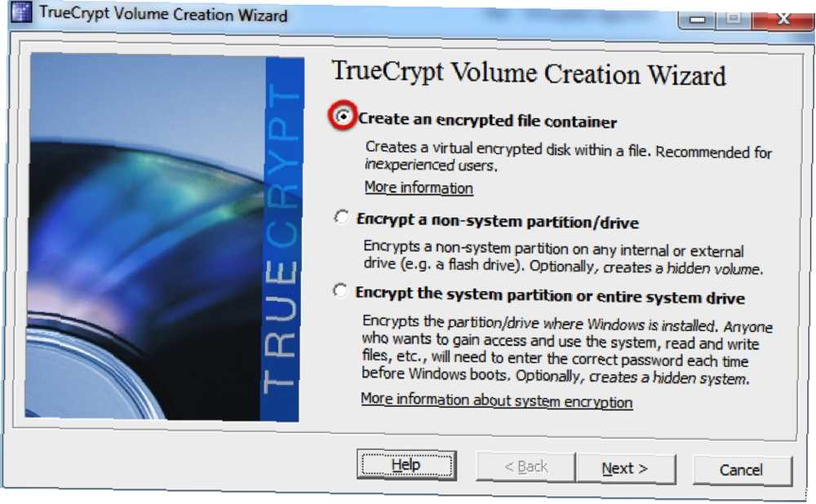Click the Help button
This screenshot has width=816, height=504.
point(406,465)
